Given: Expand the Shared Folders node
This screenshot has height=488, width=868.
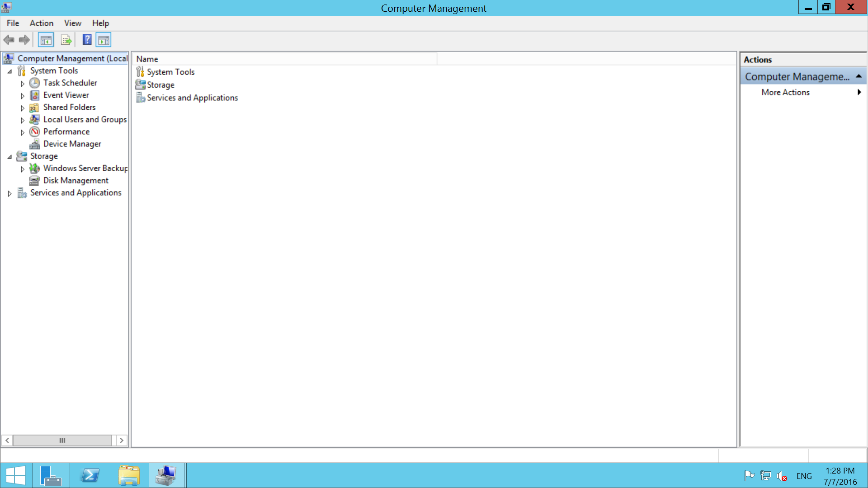Looking at the screenshot, I should [22, 108].
